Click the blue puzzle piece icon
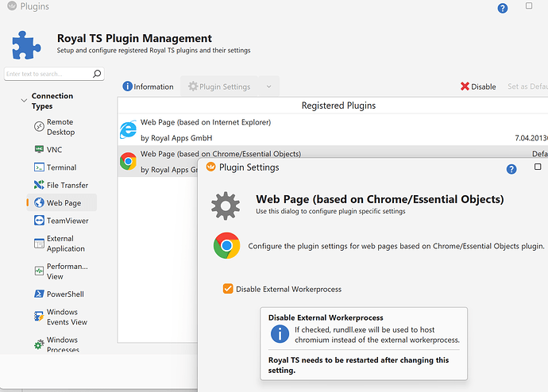The image size is (548, 392). click(26, 45)
